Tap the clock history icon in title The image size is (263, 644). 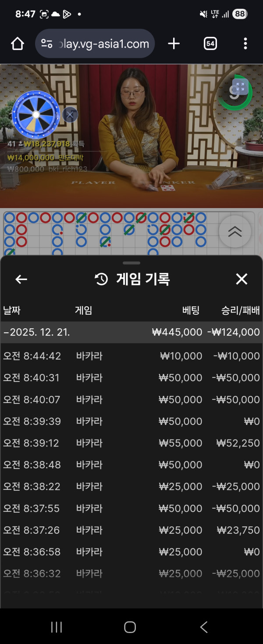tap(101, 279)
